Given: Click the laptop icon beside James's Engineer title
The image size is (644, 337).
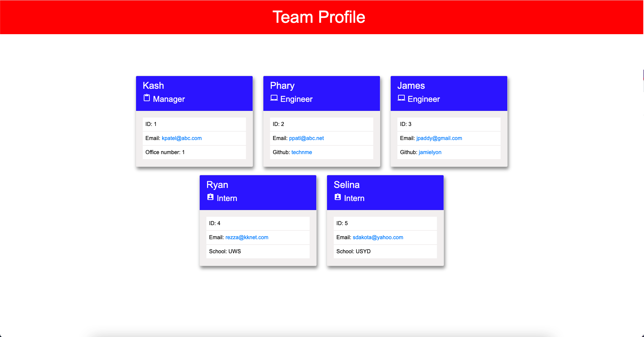Looking at the screenshot, I should [401, 97].
